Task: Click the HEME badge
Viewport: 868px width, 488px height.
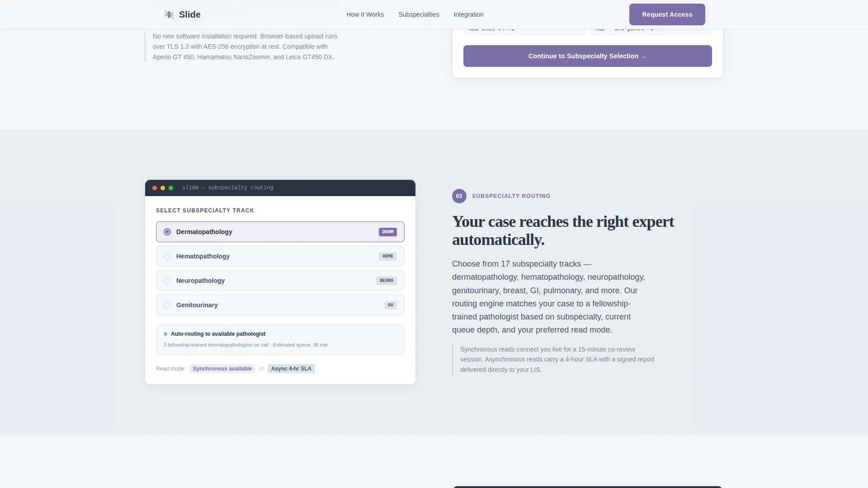Action: tap(388, 256)
